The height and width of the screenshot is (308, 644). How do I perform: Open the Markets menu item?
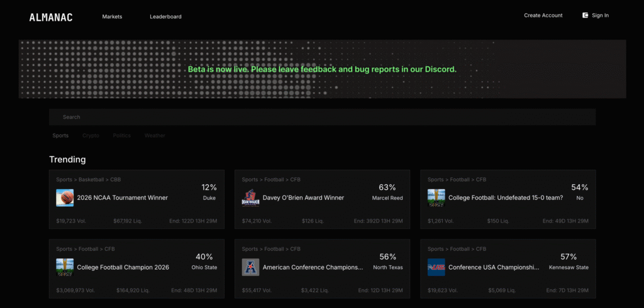point(112,16)
